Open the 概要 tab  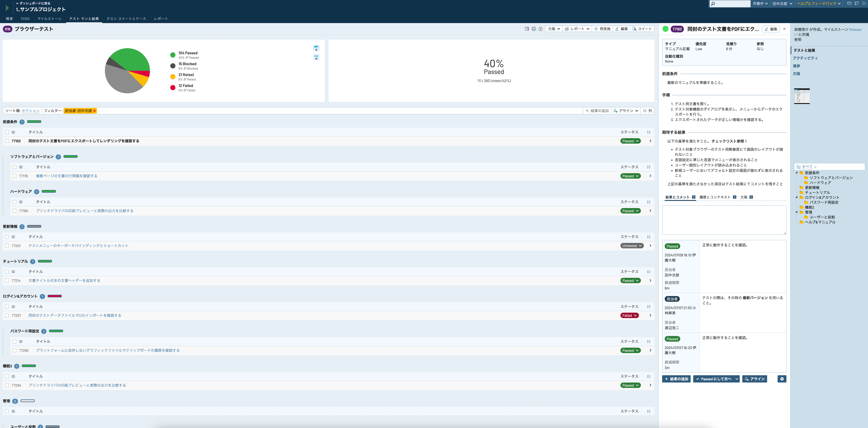pyautogui.click(x=9, y=19)
